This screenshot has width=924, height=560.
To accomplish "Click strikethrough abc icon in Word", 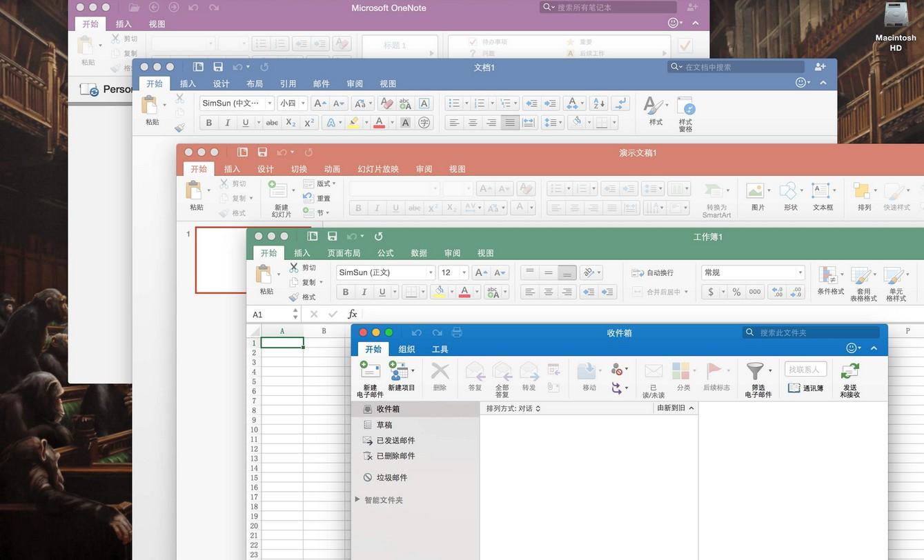I will [x=272, y=123].
